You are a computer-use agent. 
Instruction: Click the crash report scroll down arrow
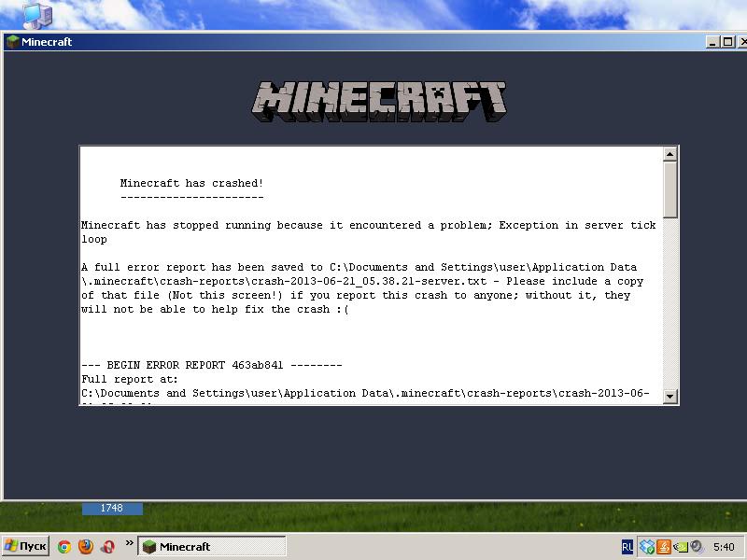click(669, 396)
